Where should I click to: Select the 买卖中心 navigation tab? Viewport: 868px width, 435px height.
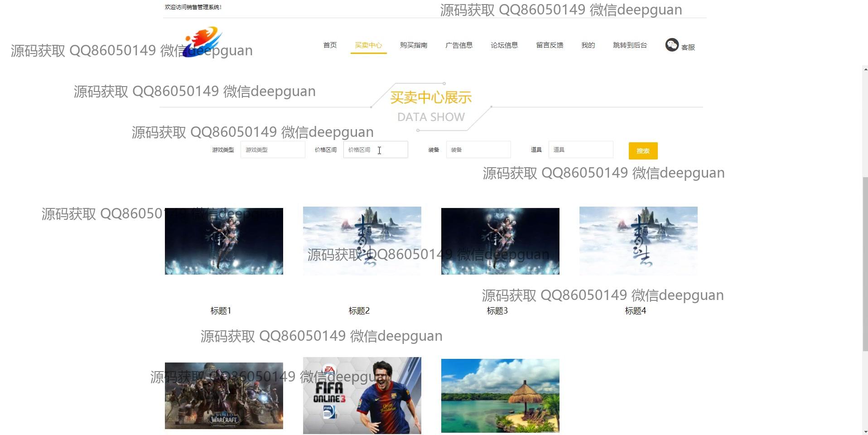pos(368,45)
